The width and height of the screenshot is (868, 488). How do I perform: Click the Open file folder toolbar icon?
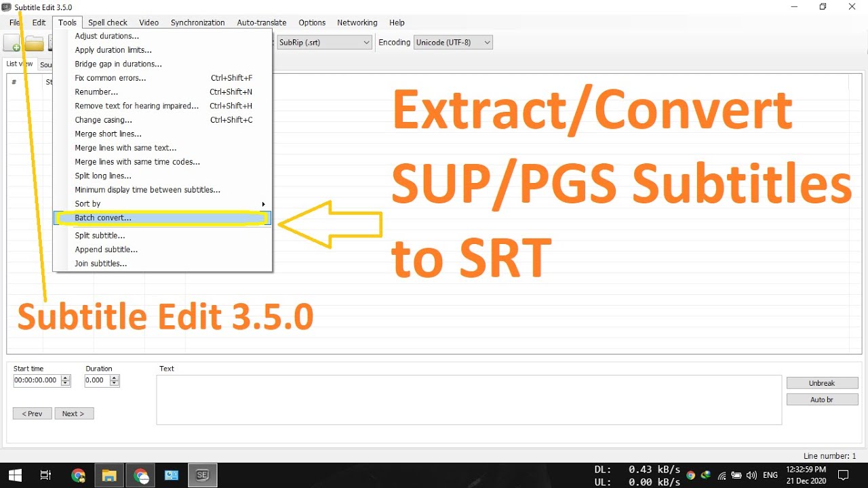pyautogui.click(x=34, y=43)
